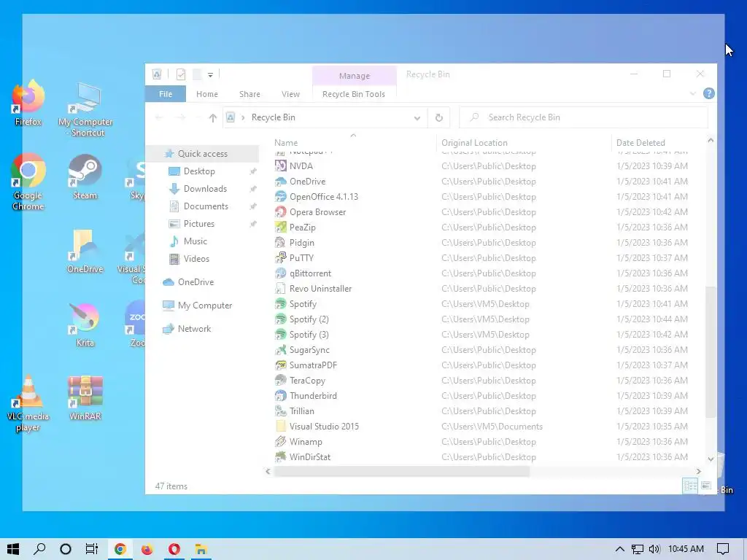Viewport: 747px width, 560px height.
Task: Select OneDrive in navigation pane
Action: pyautogui.click(x=196, y=282)
